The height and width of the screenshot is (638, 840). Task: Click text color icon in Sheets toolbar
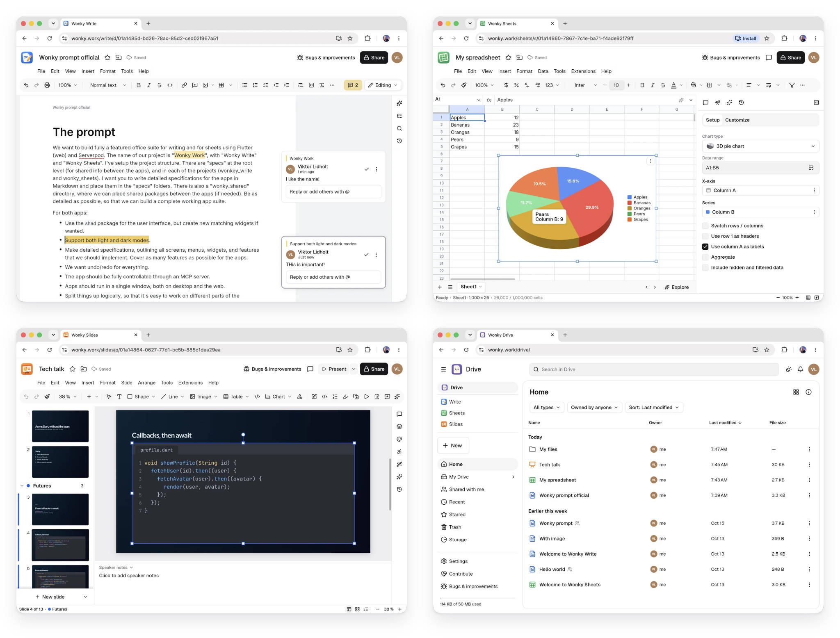pyautogui.click(x=673, y=85)
